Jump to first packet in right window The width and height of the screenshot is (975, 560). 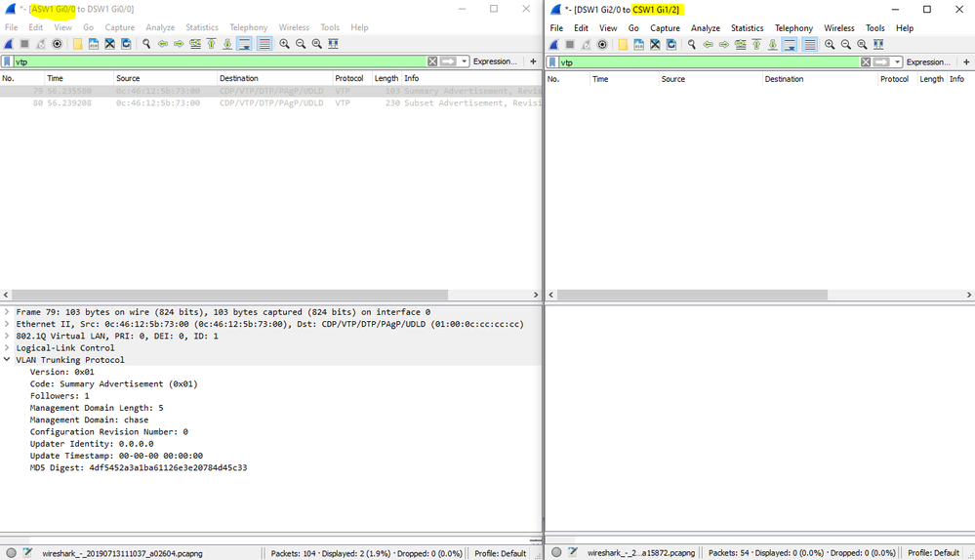click(x=756, y=44)
